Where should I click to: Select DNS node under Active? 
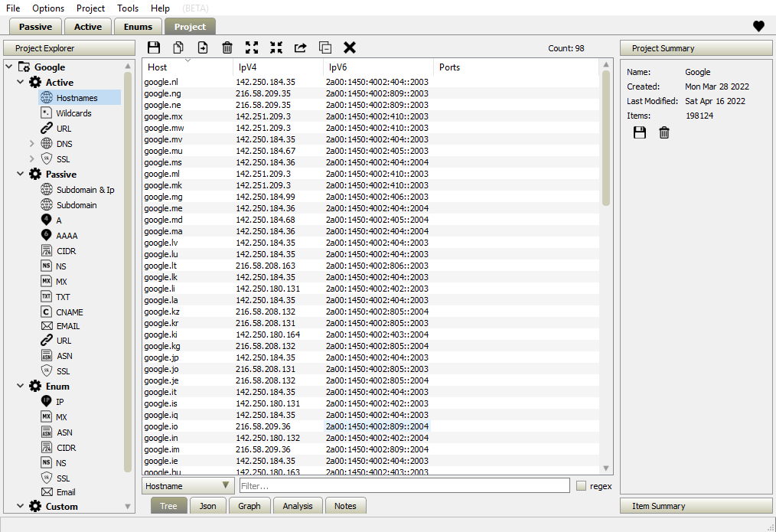(x=64, y=143)
